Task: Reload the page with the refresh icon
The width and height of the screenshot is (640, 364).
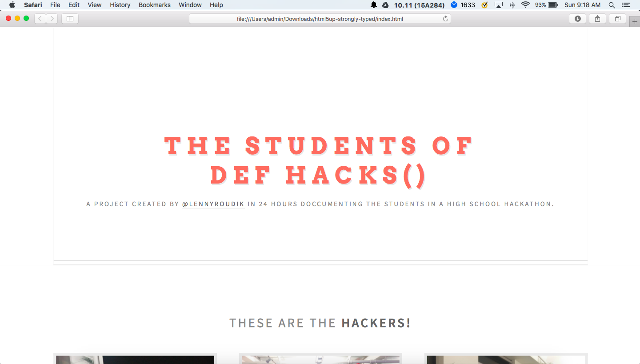Action: (445, 19)
